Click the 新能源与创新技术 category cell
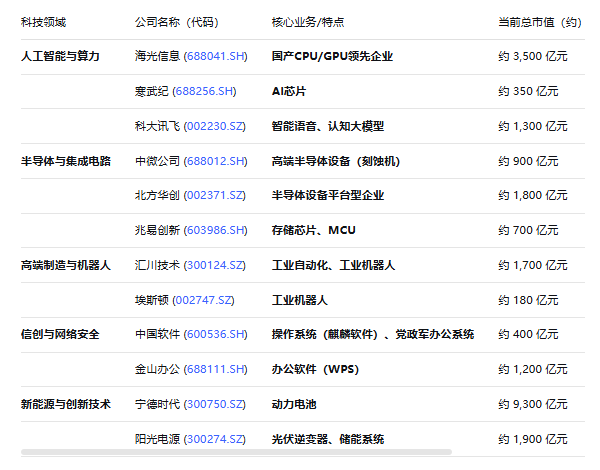Viewport: 600px width, 470px height. point(66,404)
